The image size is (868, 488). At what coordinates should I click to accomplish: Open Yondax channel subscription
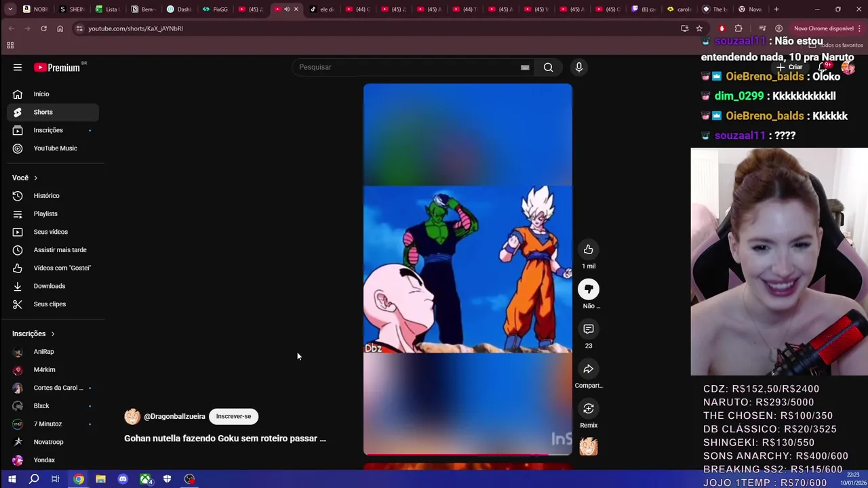53,460
